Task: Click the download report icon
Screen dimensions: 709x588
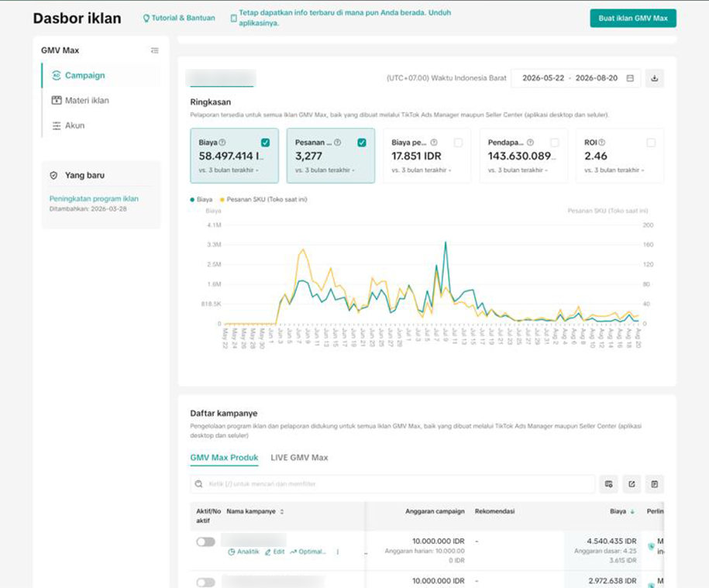Action: click(x=654, y=78)
